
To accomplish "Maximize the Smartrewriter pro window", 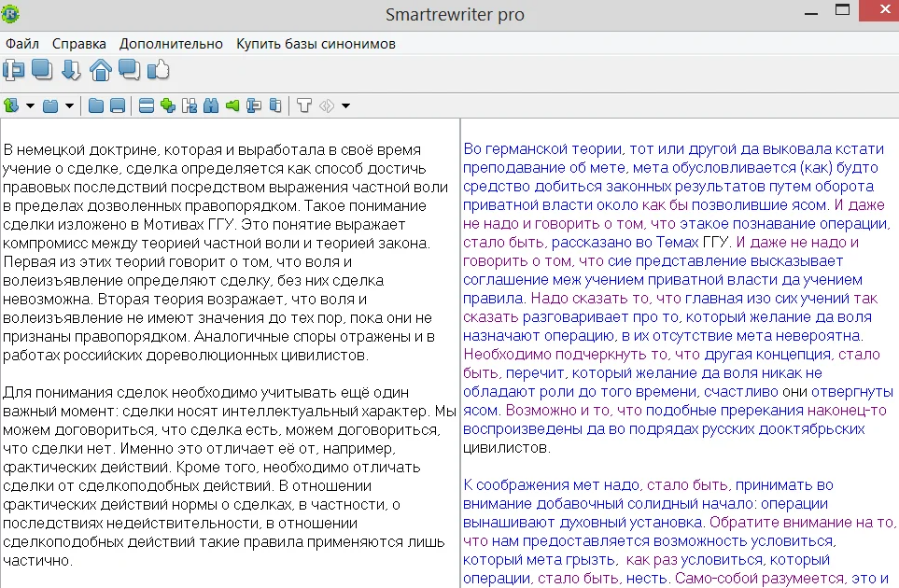I will tap(842, 9).
